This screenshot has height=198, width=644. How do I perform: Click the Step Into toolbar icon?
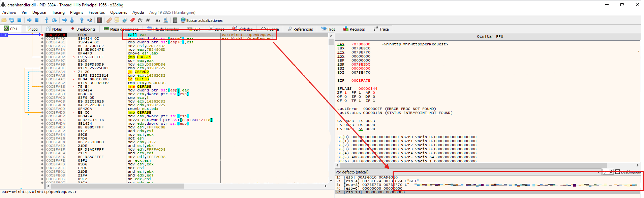click(x=47, y=20)
